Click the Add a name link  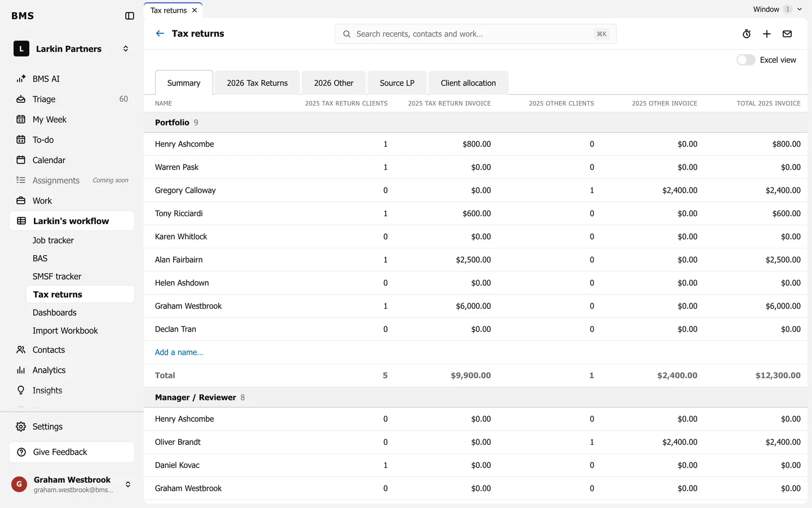[x=179, y=352]
